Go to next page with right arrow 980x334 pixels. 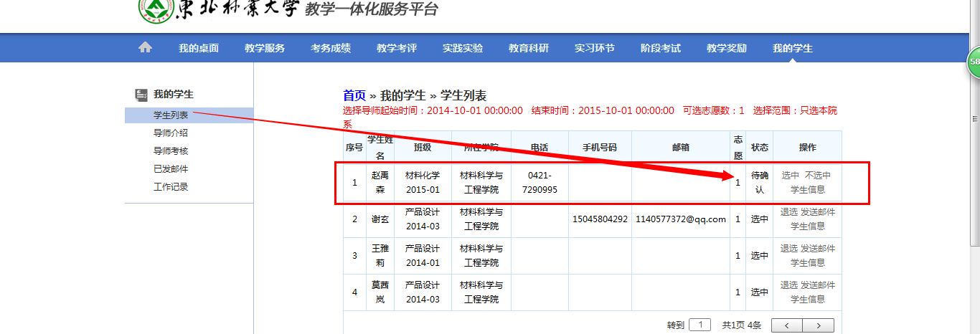coord(819,325)
